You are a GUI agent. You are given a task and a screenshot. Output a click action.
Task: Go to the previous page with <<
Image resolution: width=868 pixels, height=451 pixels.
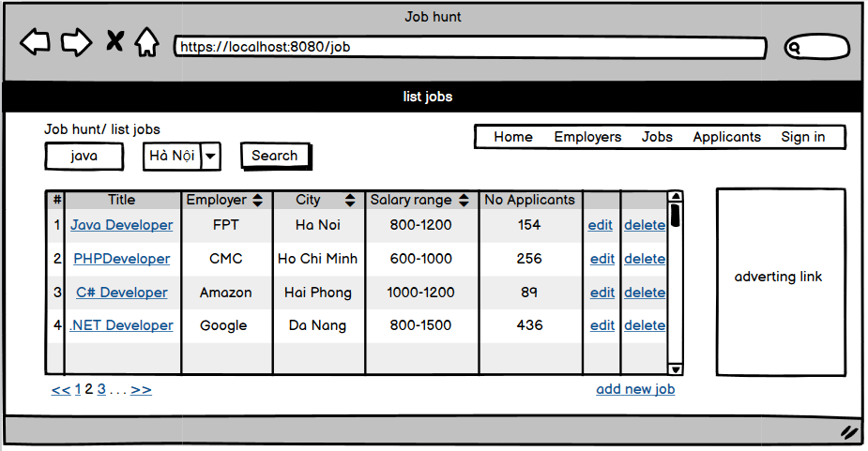coord(61,390)
